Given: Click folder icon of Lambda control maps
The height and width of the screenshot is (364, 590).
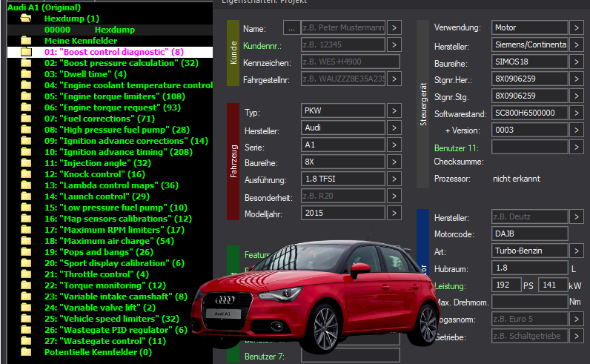Looking at the screenshot, I should pos(26,185).
